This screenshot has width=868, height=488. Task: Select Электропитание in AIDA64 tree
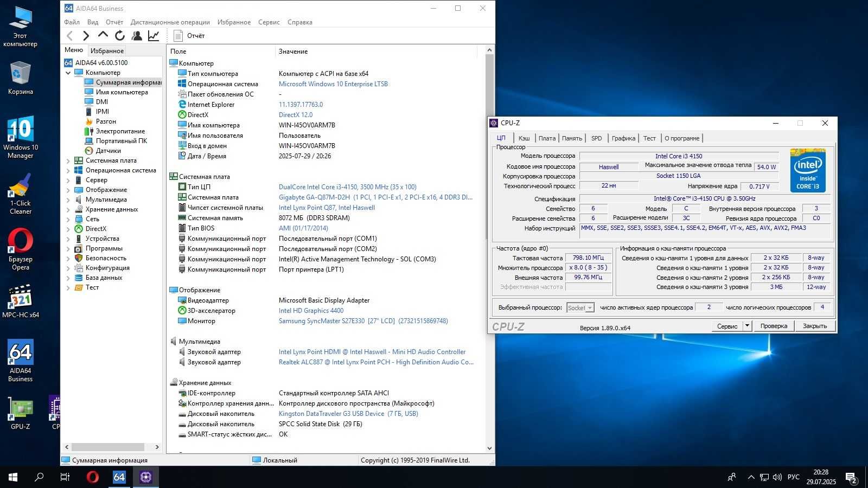point(115,131)
